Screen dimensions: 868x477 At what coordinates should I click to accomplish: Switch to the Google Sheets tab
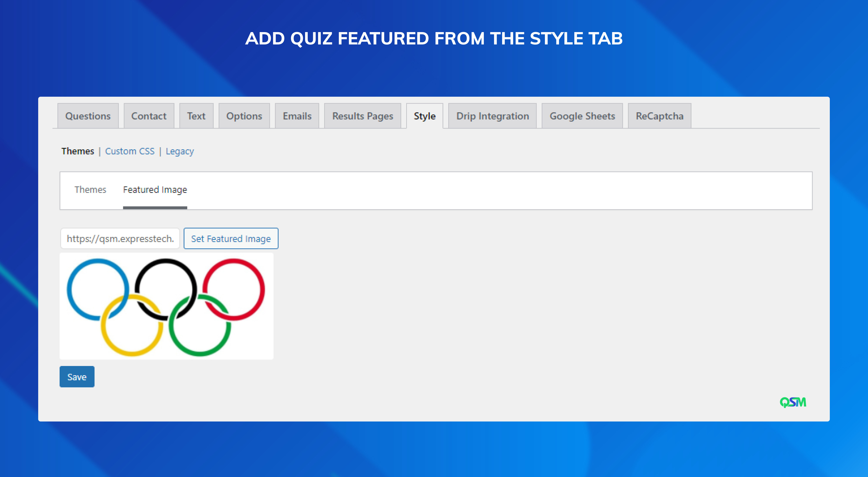pos(582,116)
